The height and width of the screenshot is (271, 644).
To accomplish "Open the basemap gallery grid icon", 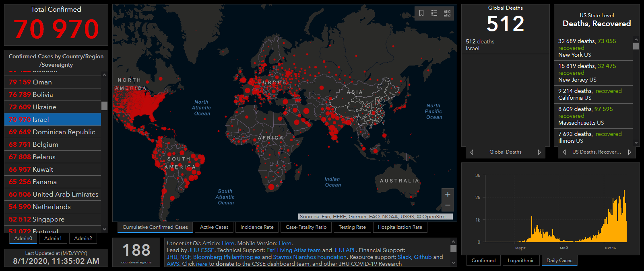I will coord(447,13).
